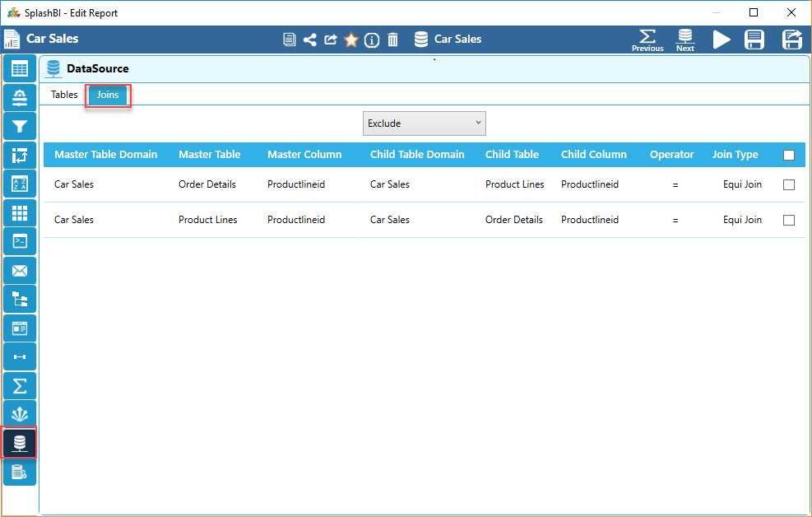
Task: Click the Operator column header
Action: [671, 155]
